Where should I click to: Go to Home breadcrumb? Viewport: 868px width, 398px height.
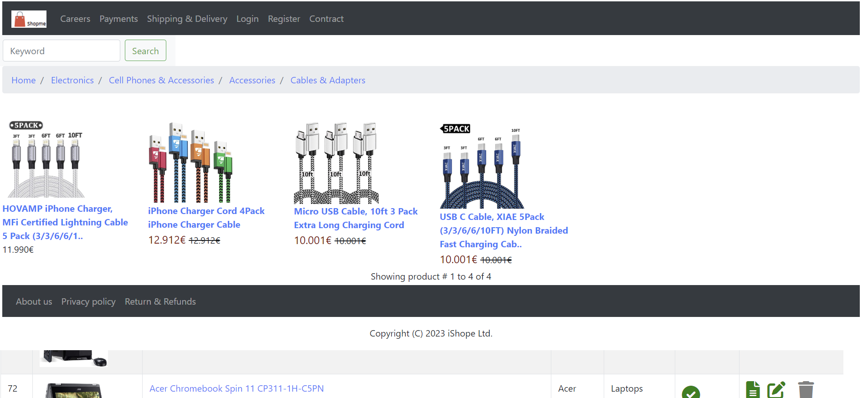coord(23,80)
